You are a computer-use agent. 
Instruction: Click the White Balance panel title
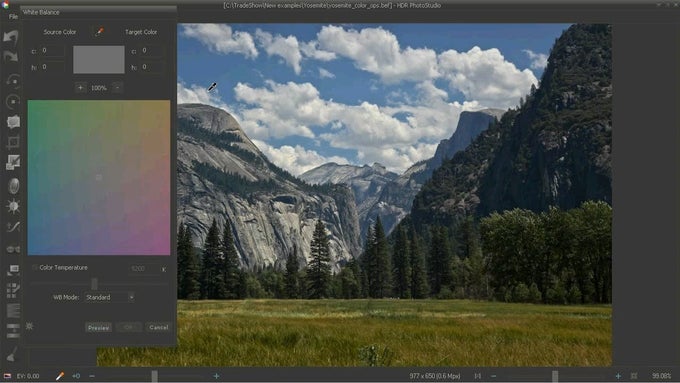[41, 12]
